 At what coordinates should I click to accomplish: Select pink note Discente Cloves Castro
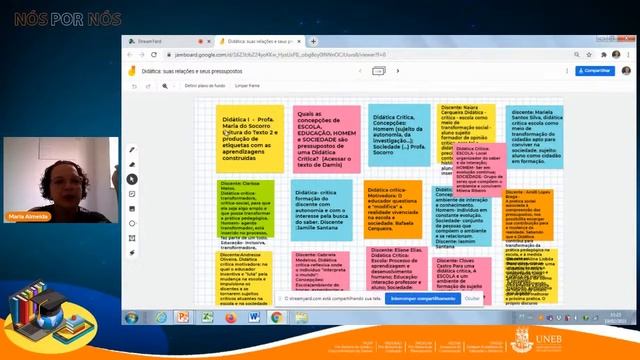click(x=462, y=275)
